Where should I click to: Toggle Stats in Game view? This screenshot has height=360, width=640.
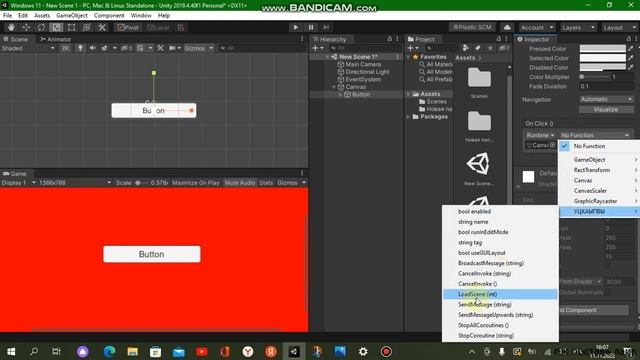coord(266,183)
